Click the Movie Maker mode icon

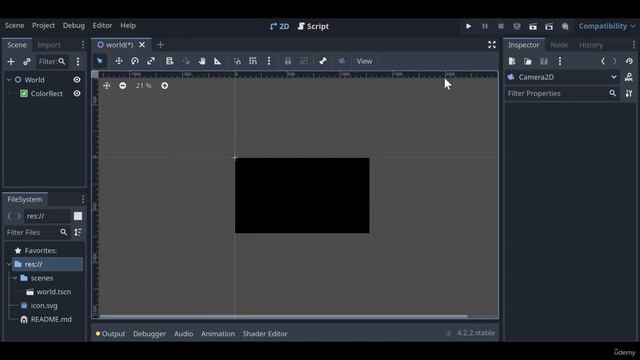[565, 26]
